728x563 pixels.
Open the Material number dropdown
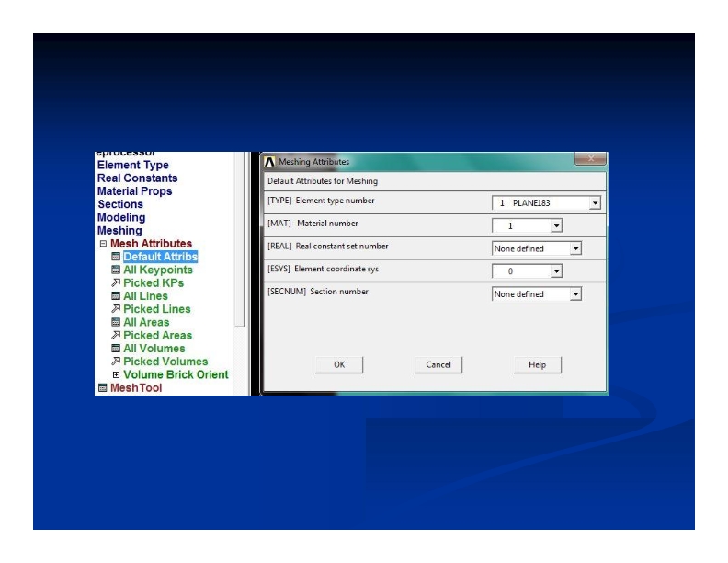pos(555,225)
